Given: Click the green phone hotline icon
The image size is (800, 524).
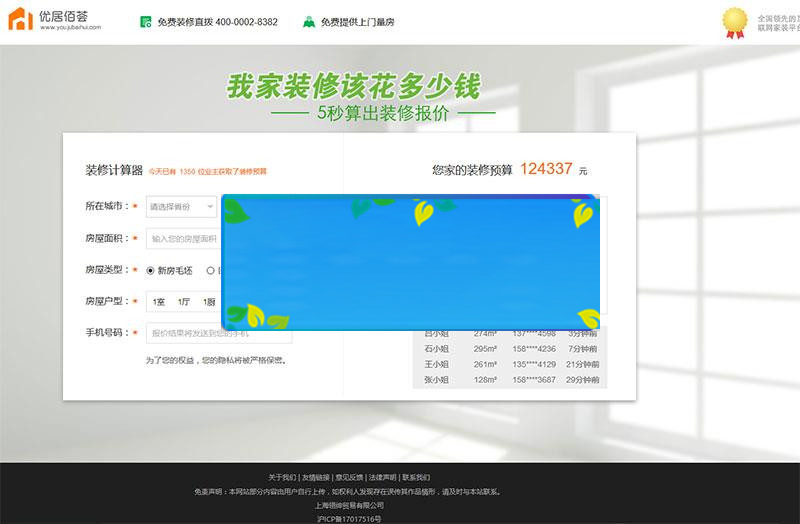Looking at the screenshot, I should [x=146, y=22].
